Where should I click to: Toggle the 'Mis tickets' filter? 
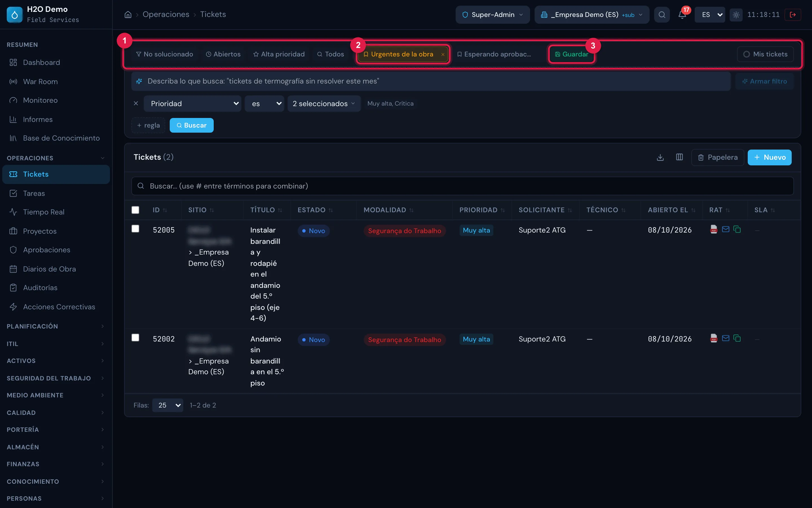[x=765, y=54]
